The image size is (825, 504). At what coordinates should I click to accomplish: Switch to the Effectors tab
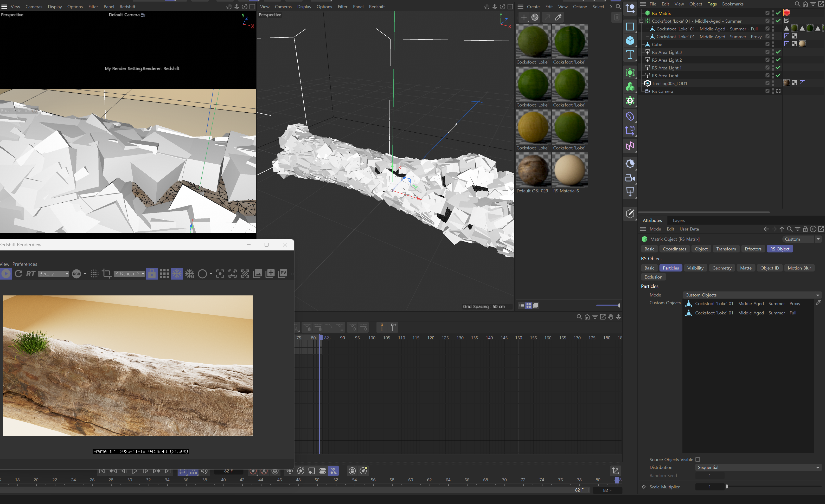click(x=753, y=249)
